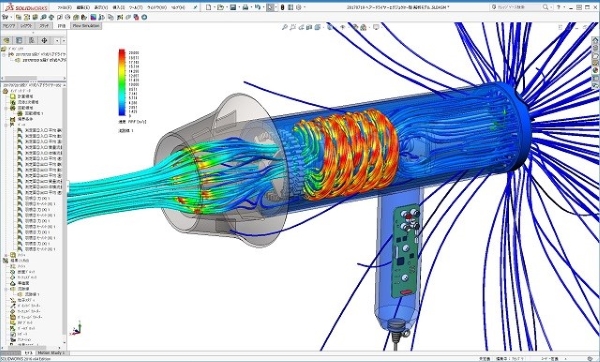Switch to the Flow Simulation tab
The image size is (600, 362).
(x=86, y=26)
